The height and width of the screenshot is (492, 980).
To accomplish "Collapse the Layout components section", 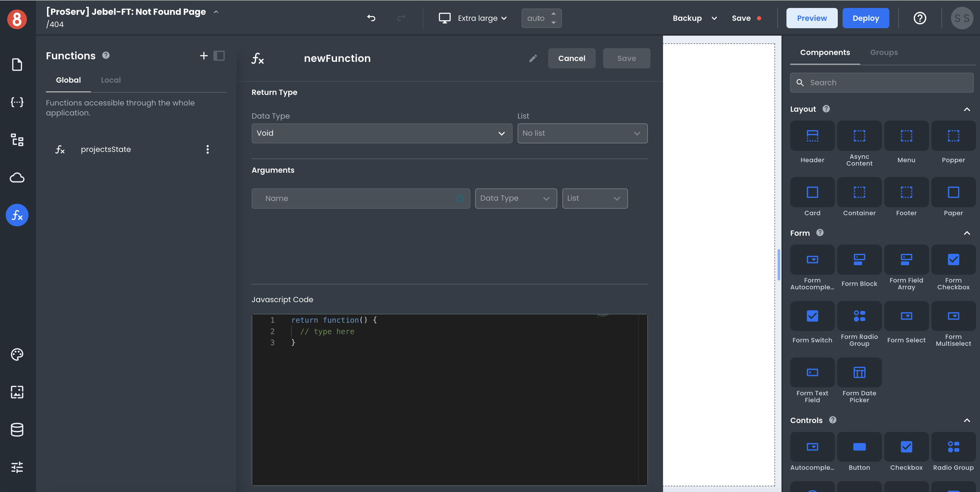I will point(967,109).
